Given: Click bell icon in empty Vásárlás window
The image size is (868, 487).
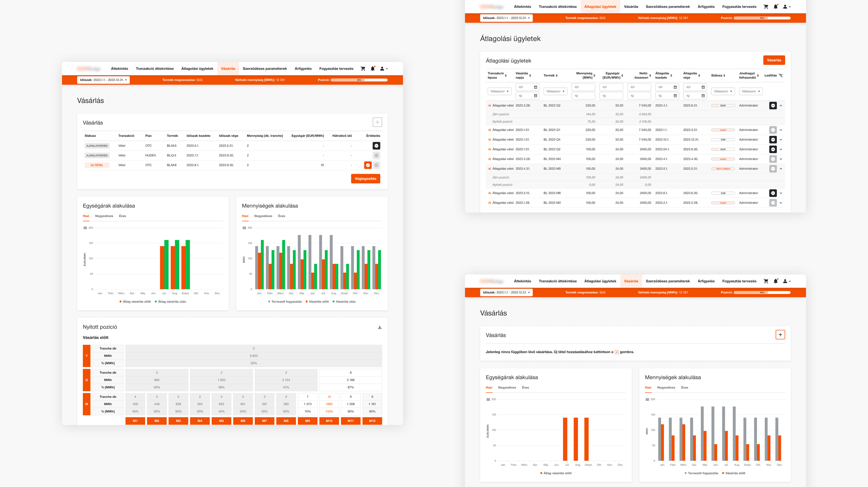Looking at the screenshot, I should coord(776,281).
